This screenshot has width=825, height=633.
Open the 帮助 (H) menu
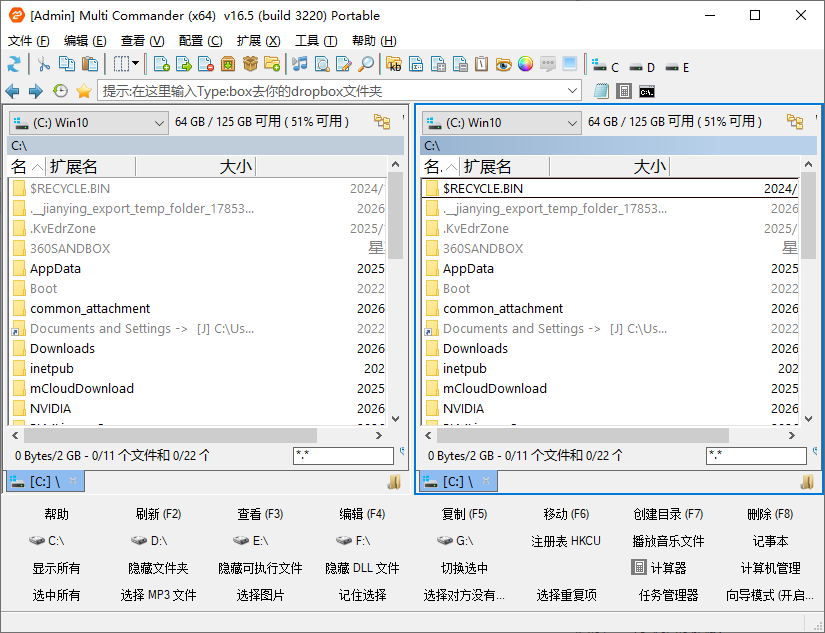coord(374,41)
